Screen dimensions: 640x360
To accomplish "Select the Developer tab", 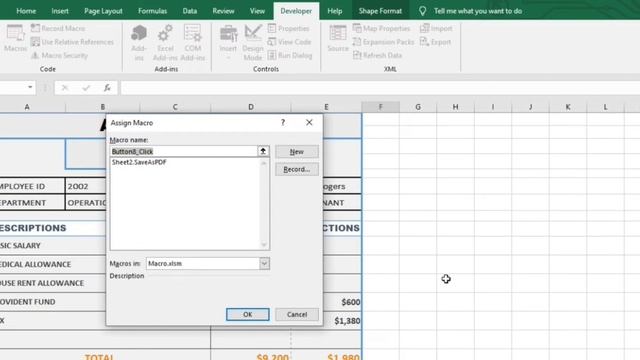I will tap(296, 11).
